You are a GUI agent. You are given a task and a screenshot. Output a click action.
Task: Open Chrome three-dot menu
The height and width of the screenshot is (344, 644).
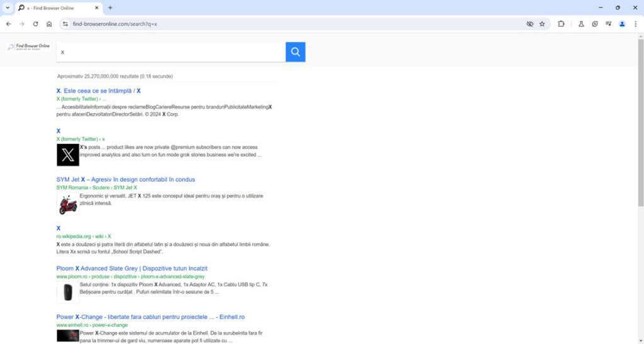click(x=635, y=25)
